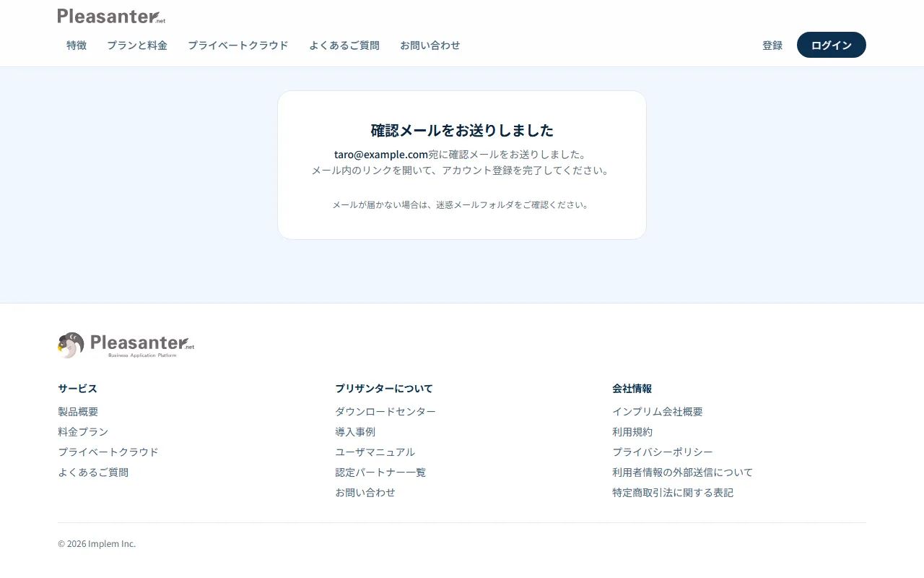
Task: Go to プランと料金 in the top navigation
Action: pos(137,45)
